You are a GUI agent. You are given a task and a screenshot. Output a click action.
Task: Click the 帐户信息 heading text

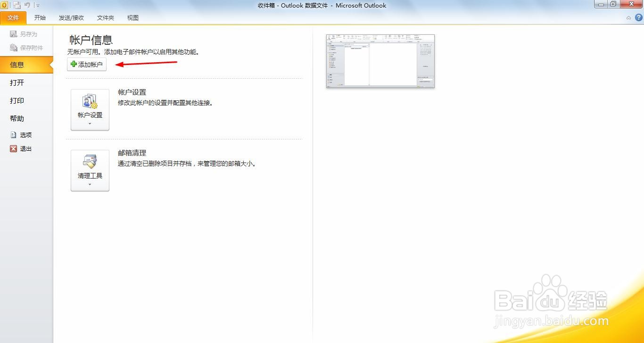(91, 40)
